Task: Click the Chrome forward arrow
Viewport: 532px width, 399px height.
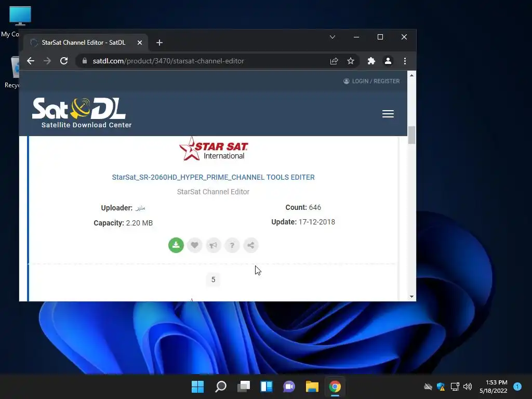Action: coord(47,61)
